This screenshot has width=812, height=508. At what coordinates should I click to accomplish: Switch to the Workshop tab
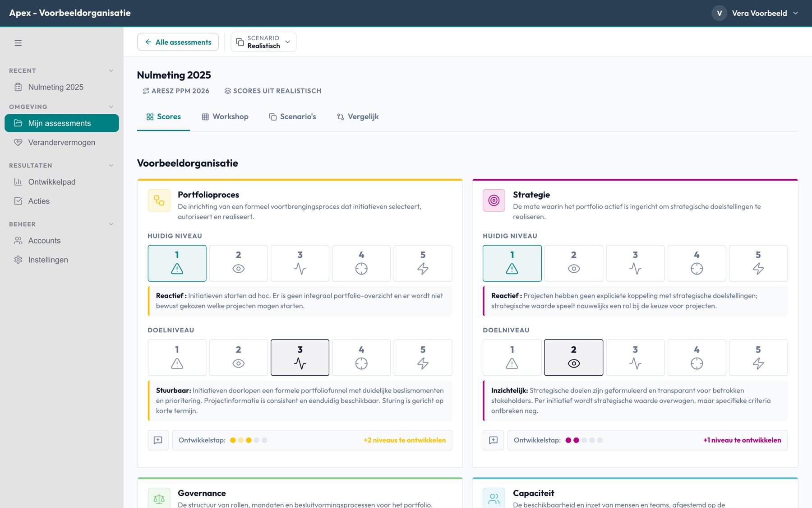pyautogui.click(x=225, y=117)
